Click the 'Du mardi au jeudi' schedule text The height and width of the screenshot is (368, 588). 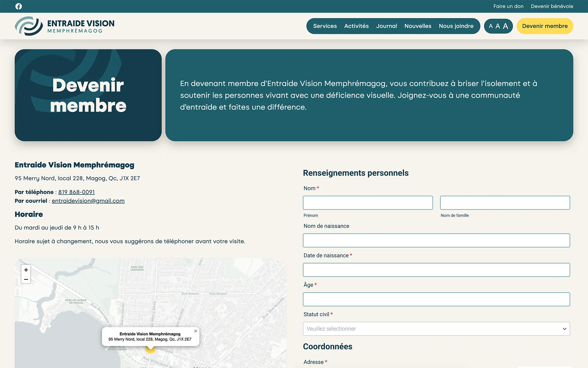pyautogui.click(x=57, y=228)
